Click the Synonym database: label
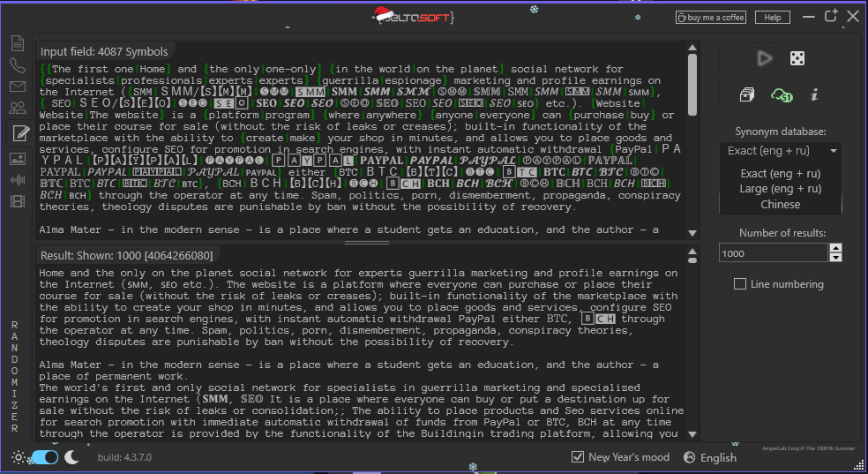868x474 pixels. point(780,132)
